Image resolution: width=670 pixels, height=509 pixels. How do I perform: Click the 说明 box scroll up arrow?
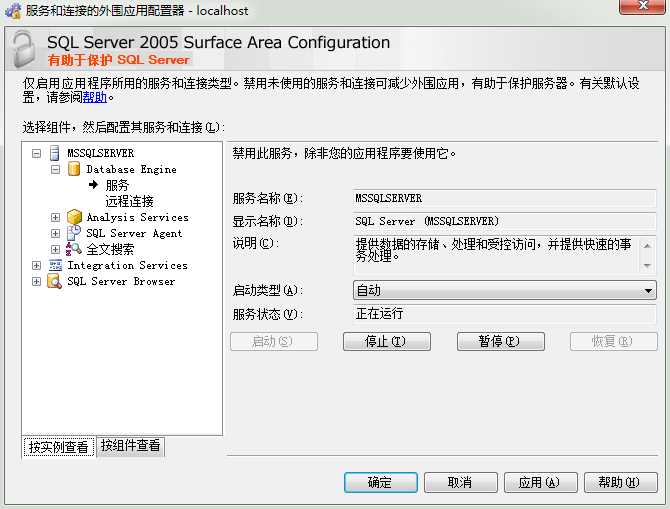coord(647,245)
